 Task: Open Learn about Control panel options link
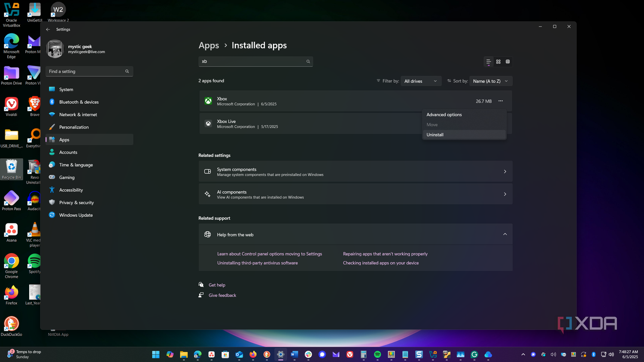tap(270, 254)
